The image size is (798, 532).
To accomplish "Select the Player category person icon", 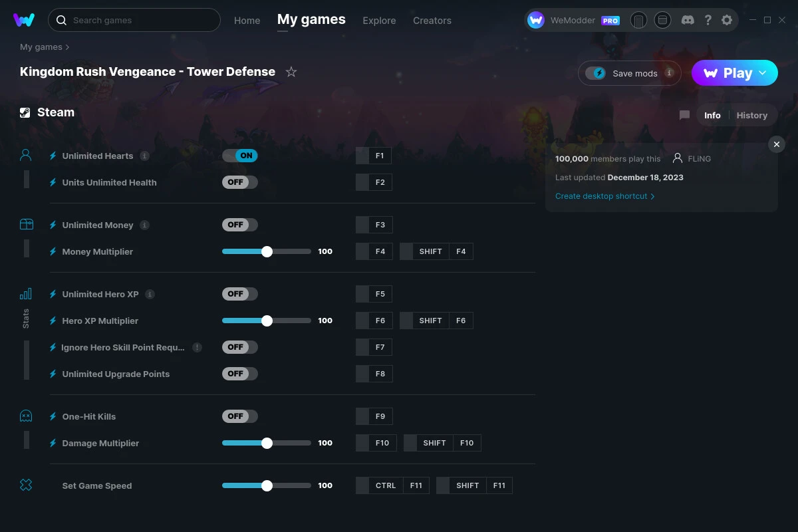I will [26, 156].
